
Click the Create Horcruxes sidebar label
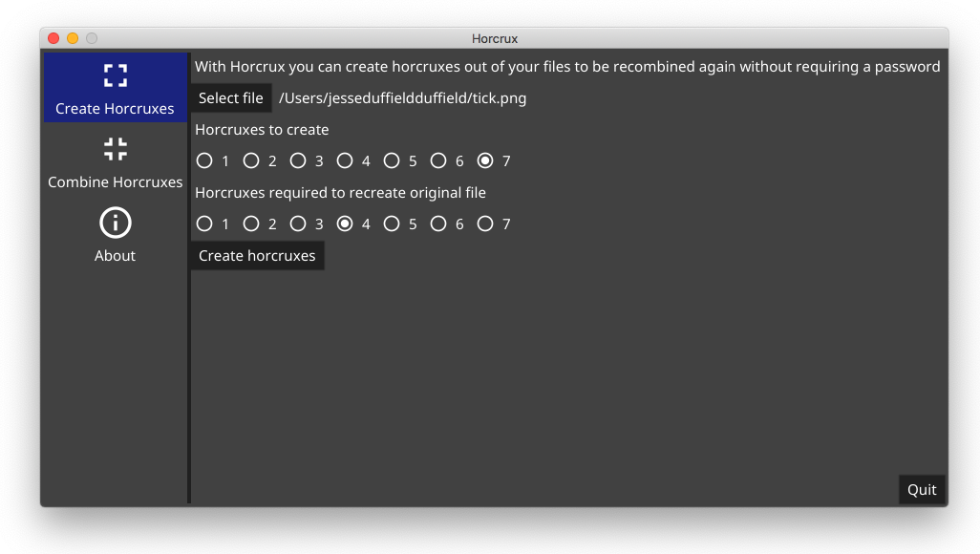[115, 109]
